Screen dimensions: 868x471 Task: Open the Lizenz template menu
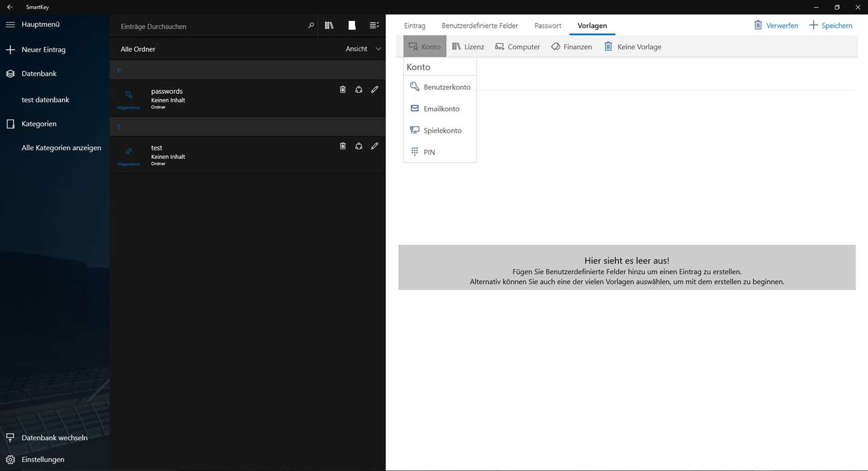point(468,46)
